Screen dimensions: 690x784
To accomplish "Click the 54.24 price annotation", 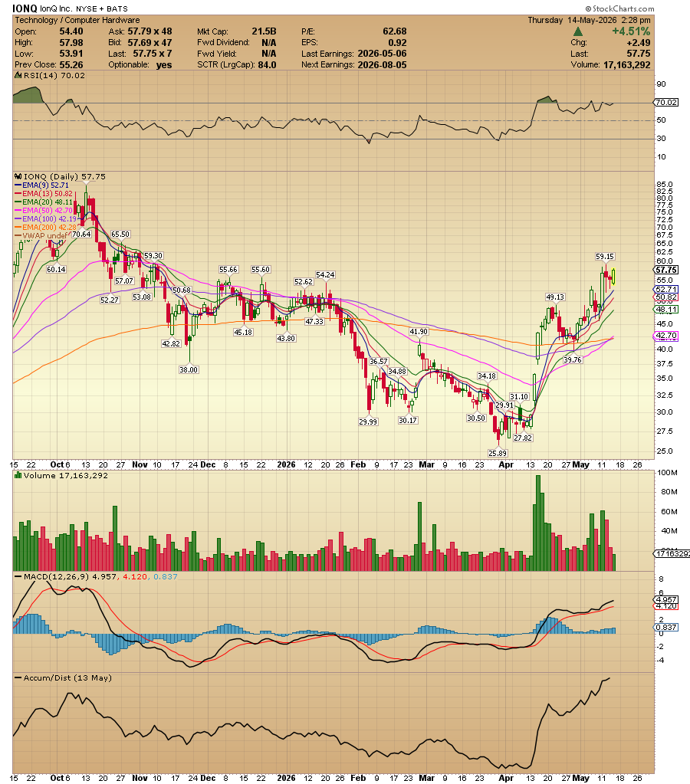I will coord(325,275).
